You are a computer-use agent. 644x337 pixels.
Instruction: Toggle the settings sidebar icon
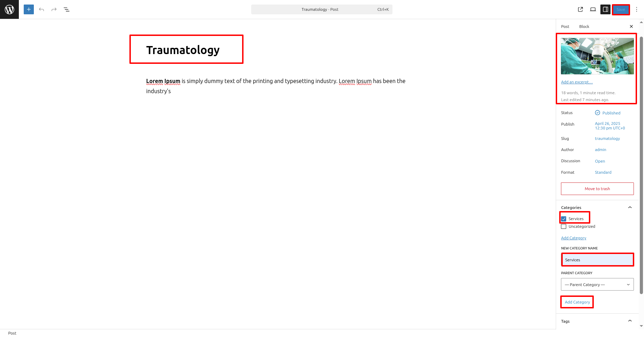pos(606,9)
